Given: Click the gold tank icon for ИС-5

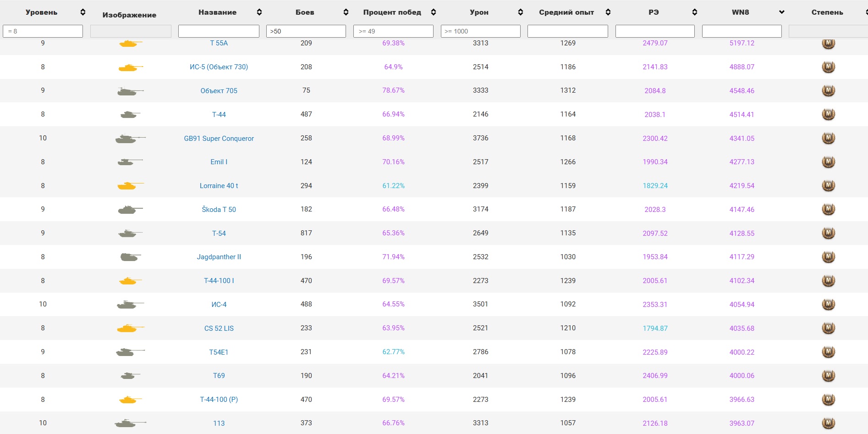Looking at the screenshot, I should (131, 67).
